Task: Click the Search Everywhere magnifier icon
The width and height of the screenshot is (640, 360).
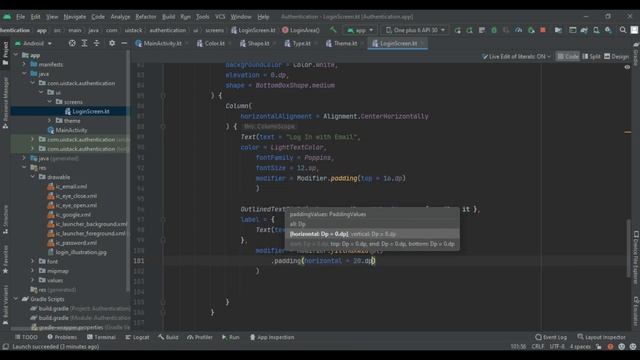Action: pos(623,30)
